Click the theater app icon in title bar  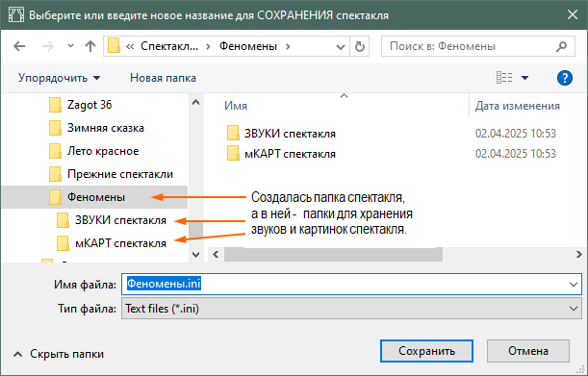(x=16, y=15)
